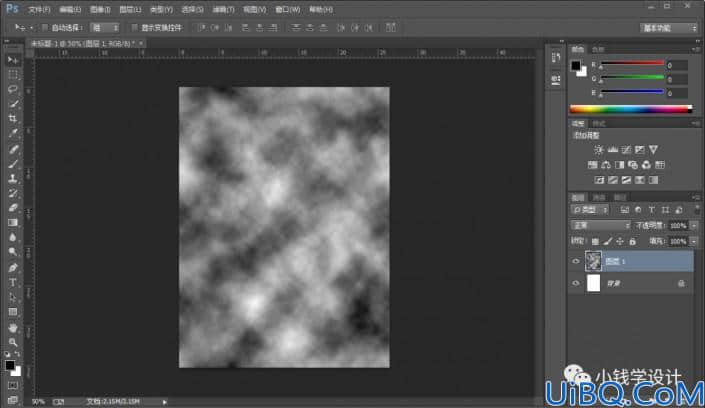Screen dimensions: 705x408
Task: Open the Window menu
Action: point(287,9)
